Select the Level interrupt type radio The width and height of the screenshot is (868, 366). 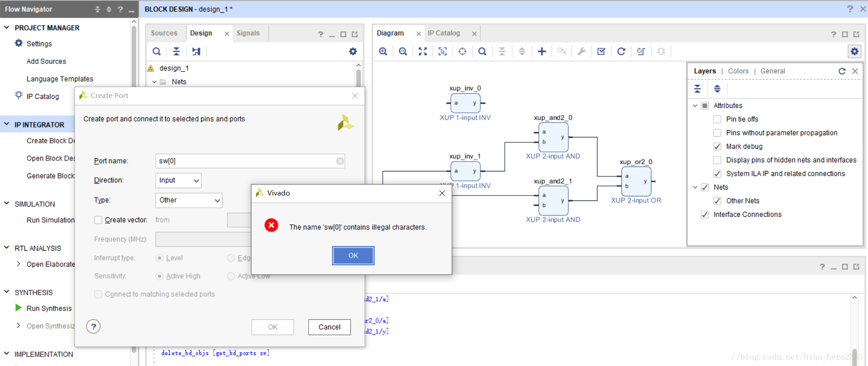click(159, 258)
